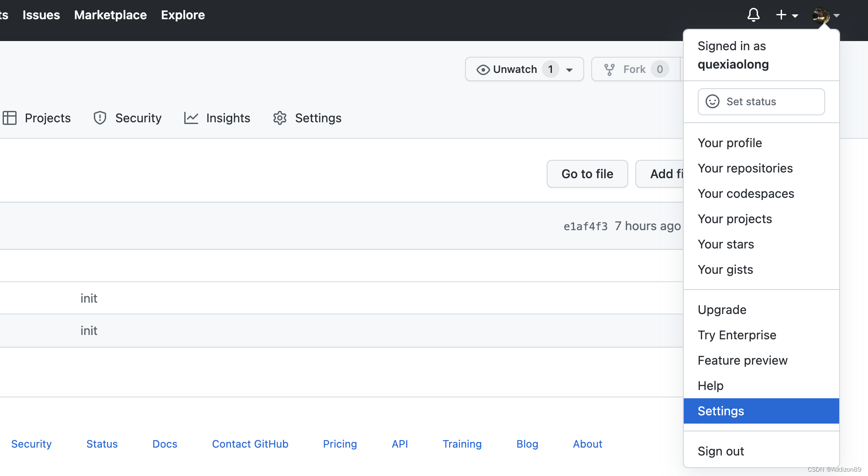
Task: Click the Set status option
Action: tap(761, 101)
